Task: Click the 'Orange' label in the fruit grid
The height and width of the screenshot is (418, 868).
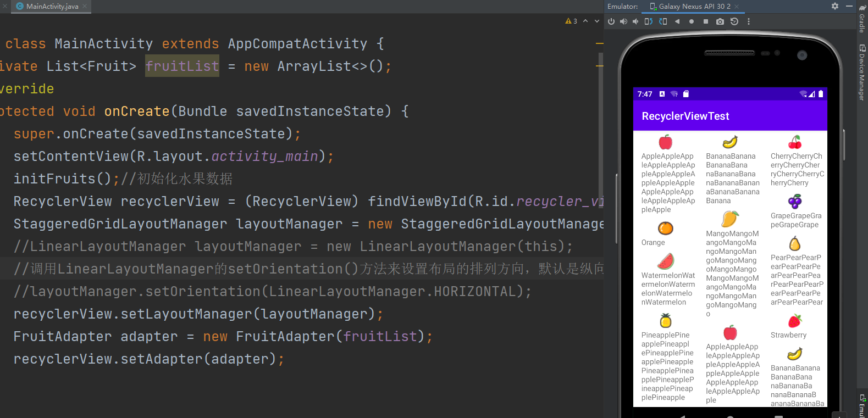Action: tap(653, 243)
